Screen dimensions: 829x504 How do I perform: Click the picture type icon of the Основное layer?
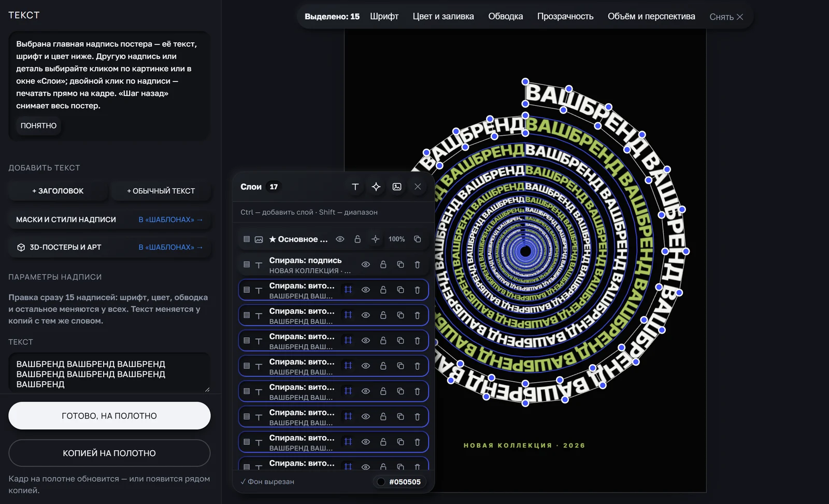[x=259, y=239]
